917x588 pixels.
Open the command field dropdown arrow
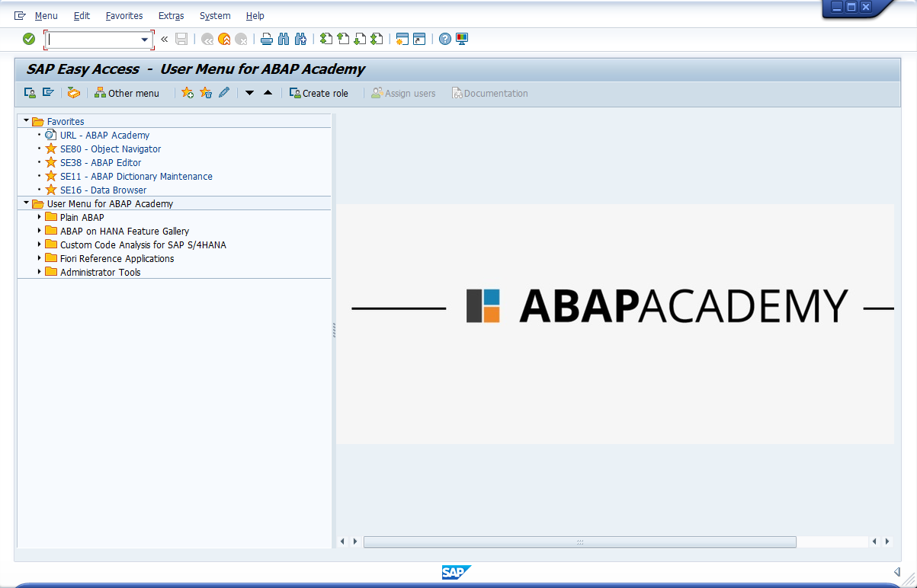(144, 39)
